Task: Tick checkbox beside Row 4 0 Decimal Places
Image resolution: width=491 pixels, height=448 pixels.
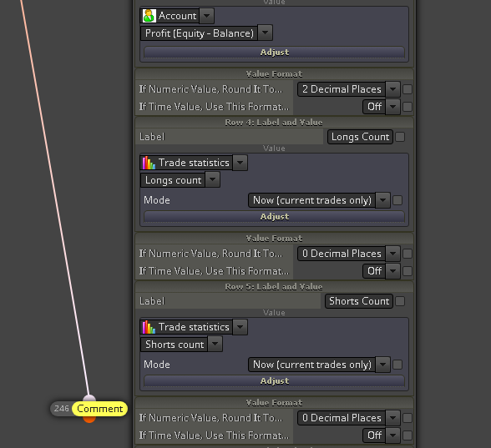Action: (407, 254)
